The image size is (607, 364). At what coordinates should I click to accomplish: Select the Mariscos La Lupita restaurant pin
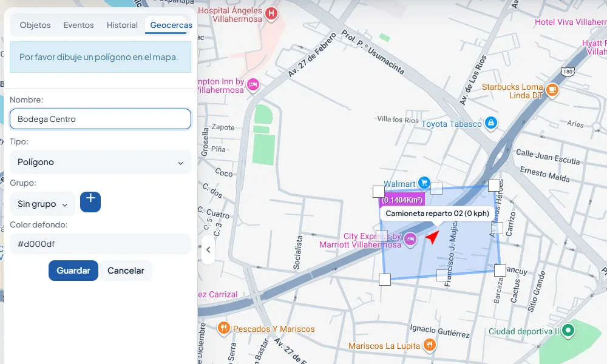[x=429, y=344]
